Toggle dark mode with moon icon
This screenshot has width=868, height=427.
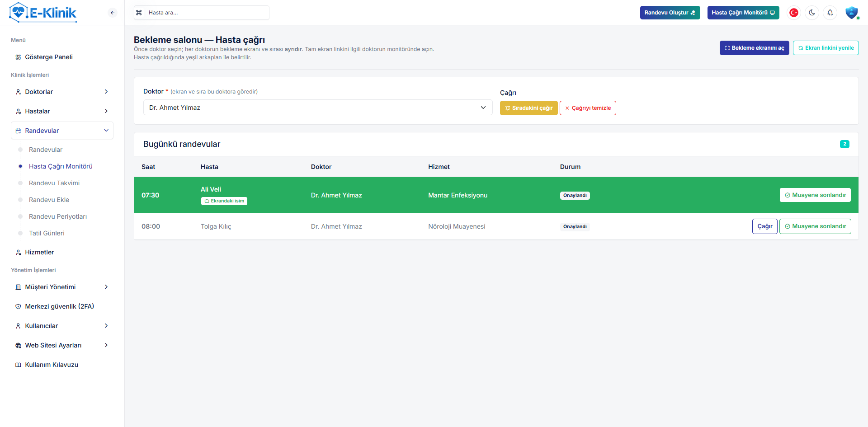click(x=812, y=13)
